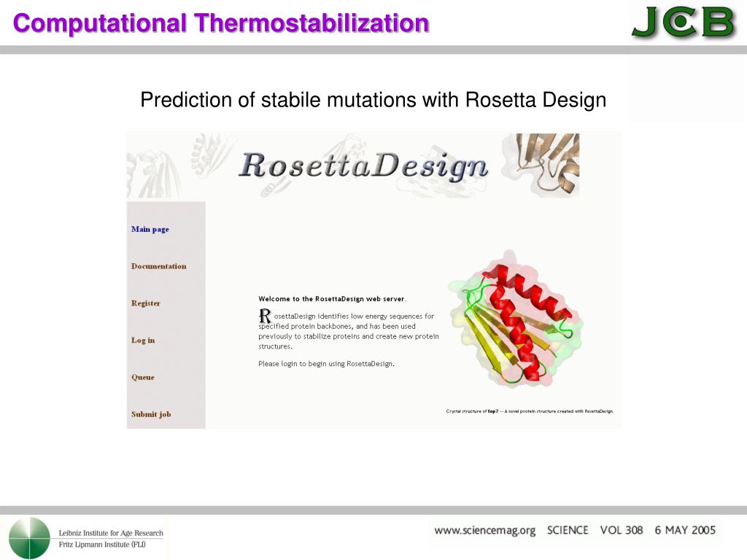Screen dimensions: 747x560
Task: Click 'Welcome to the RosettaDesign web server.' text
Action: (332, 299)
